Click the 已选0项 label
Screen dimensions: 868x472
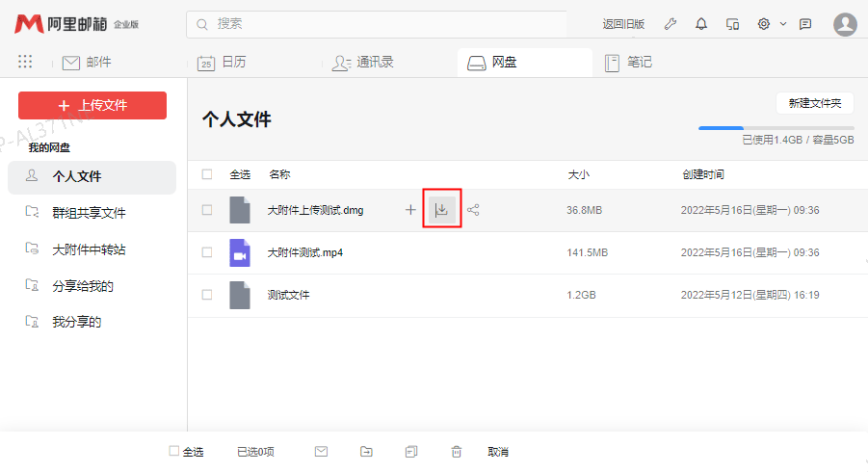pyautogui.click(x=255, y=452)
